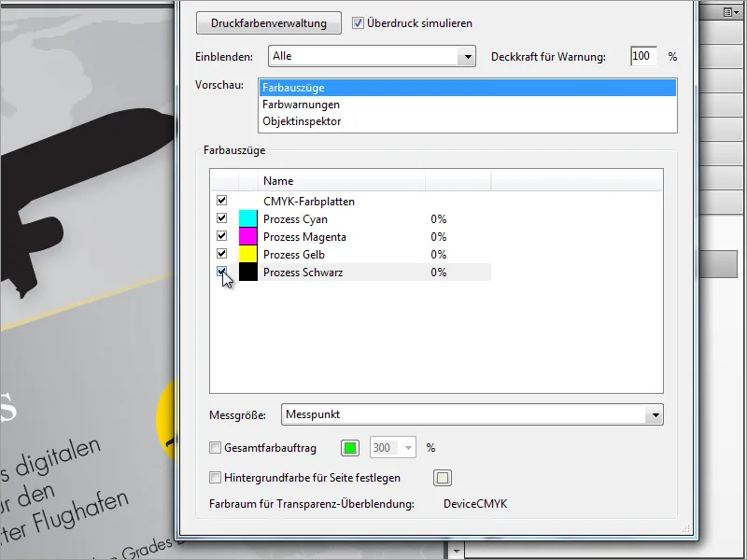Click the DeviceCMYK color space text
747x560 pixels.
(x=475, y=504)
